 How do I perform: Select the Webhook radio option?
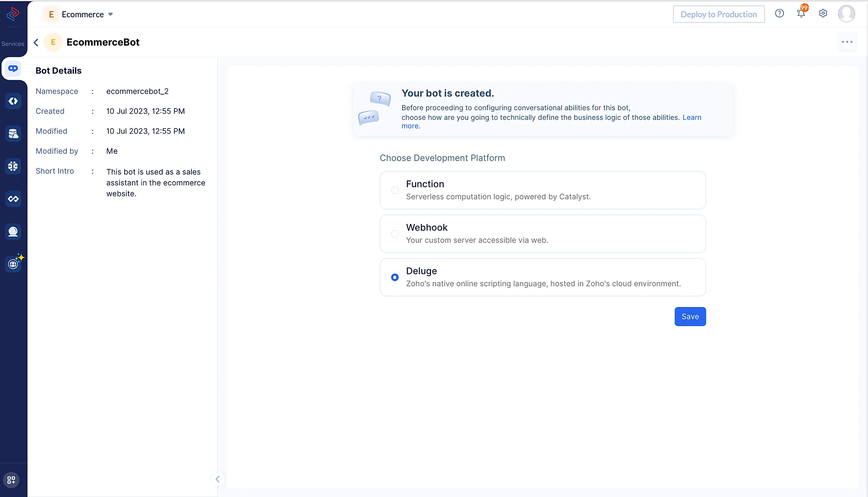[395, 234]
